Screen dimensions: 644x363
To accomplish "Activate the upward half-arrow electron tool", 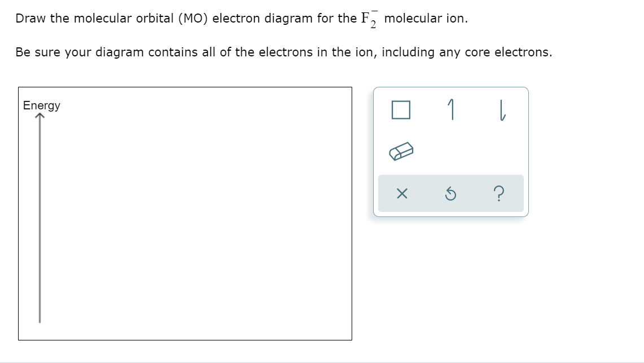I will click(452, 109).
